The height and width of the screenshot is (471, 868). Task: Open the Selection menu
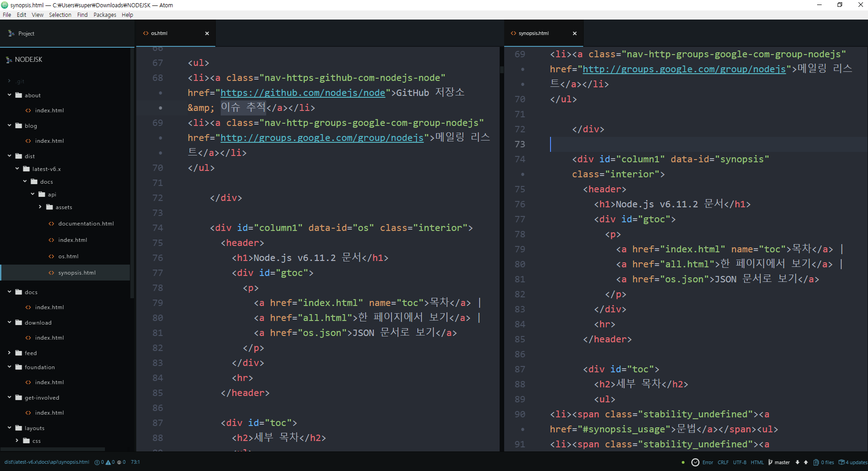coord(60,15)
